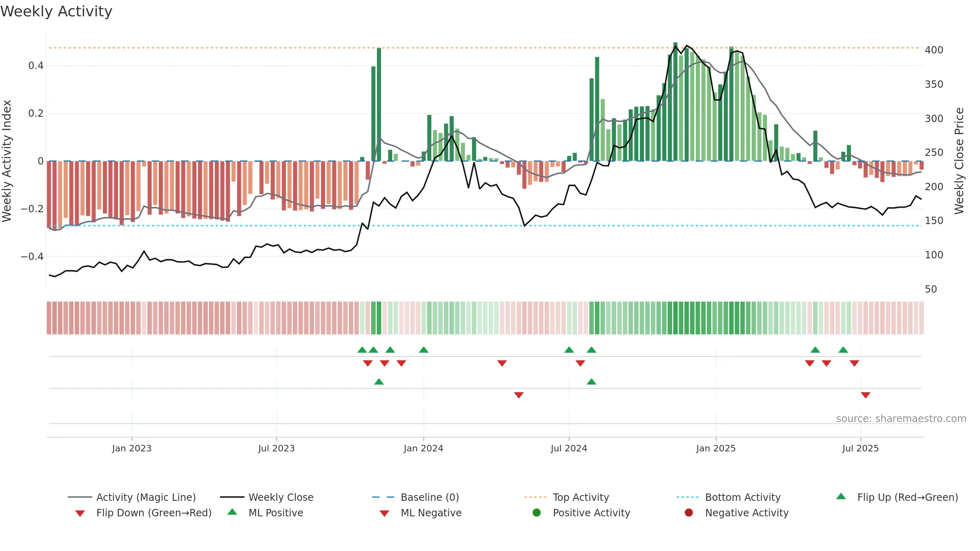
Task: Select the Negative Activity legend entry
Action: tap(737, 513)
